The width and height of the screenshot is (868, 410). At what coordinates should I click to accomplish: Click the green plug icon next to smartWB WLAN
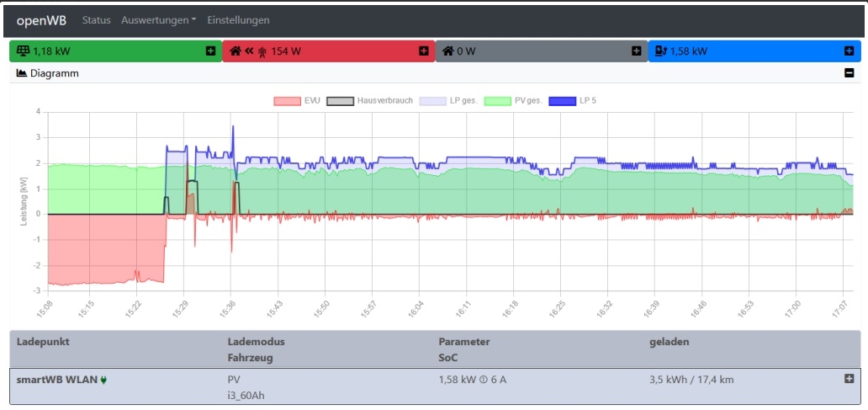pos(103,380)
